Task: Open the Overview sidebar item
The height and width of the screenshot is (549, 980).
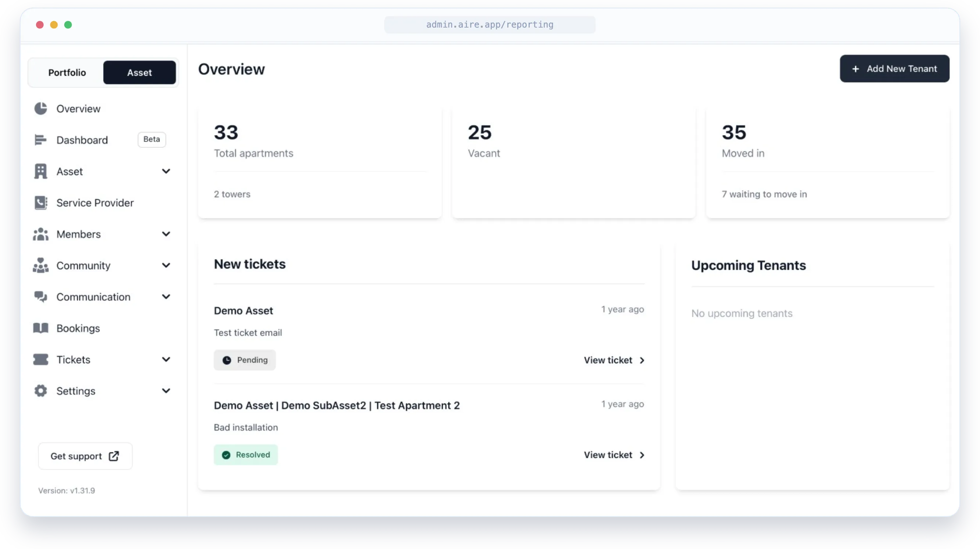Action: point(78,108)
